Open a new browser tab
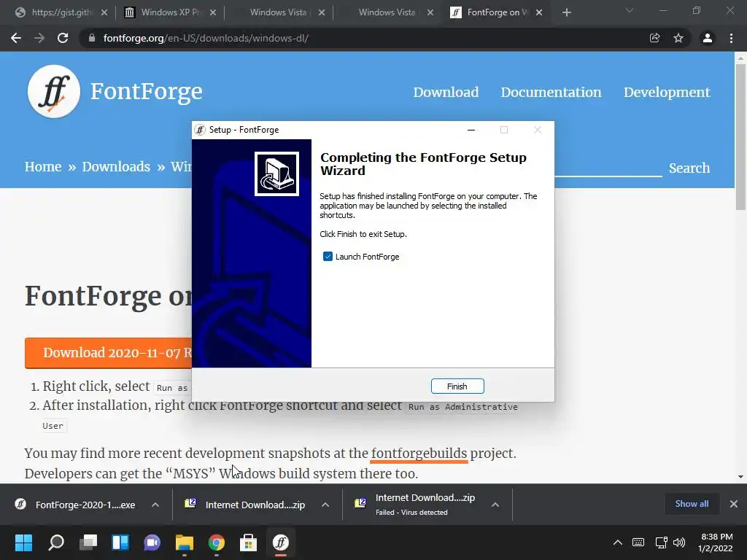747x560 pixels. click(566, 12)
